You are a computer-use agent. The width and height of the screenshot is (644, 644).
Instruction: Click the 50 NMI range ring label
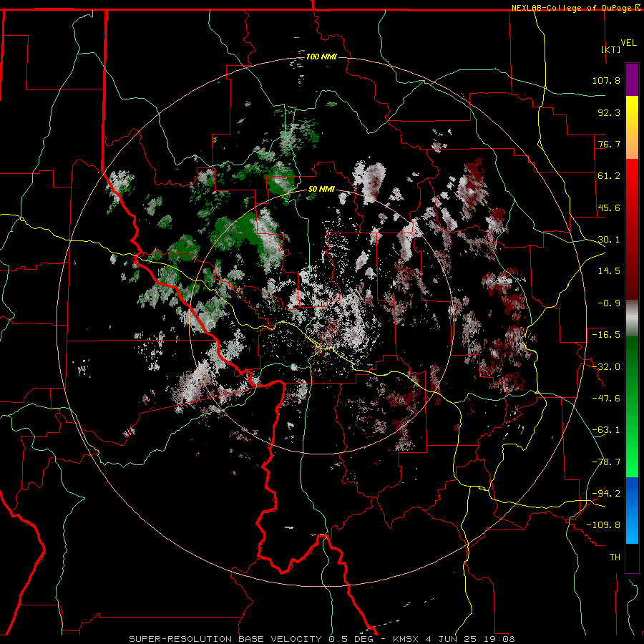pos(321,190)
